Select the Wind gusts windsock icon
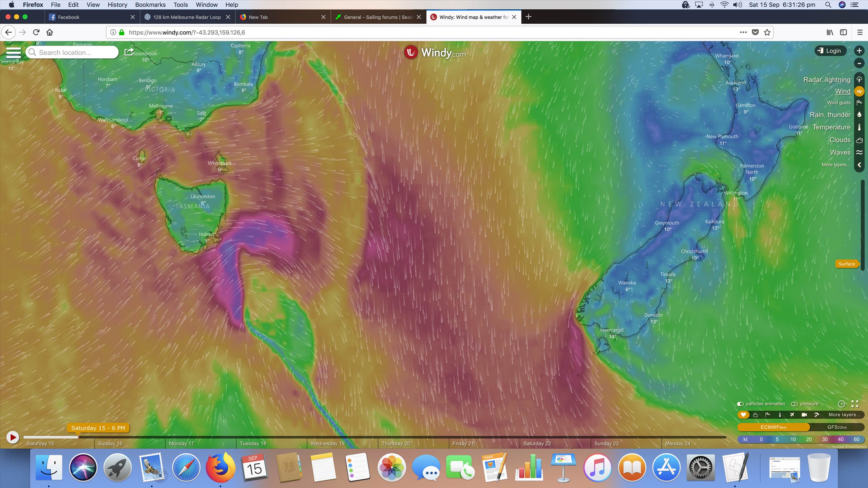Image resolution: width=868 pixels, height=488 pixels. pyautogui.click(x=859, y=103)
